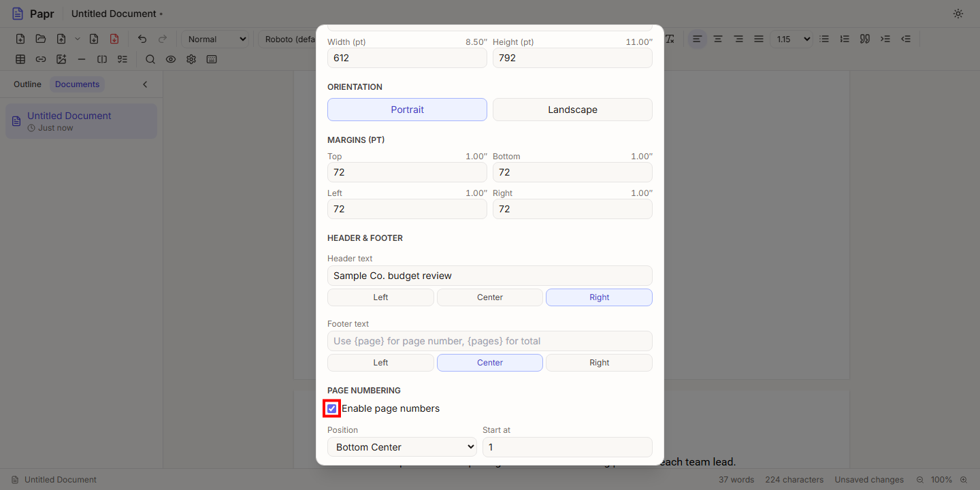
Task: Insert a table from toolbar
Action: [x=20, y=59]
